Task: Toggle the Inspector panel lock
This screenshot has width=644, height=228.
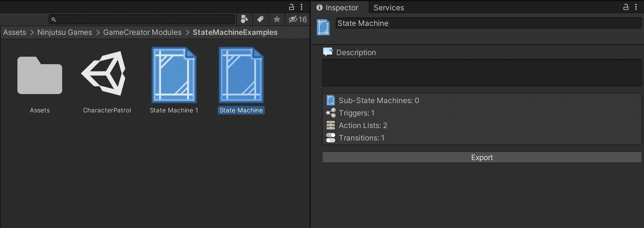Action: coord(626,7)
